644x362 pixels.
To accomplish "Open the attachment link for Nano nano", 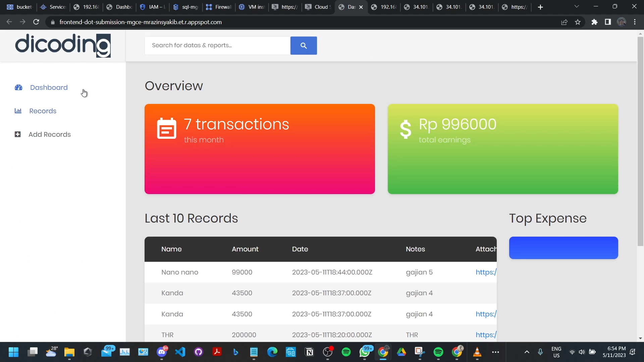I will (486, 272).
